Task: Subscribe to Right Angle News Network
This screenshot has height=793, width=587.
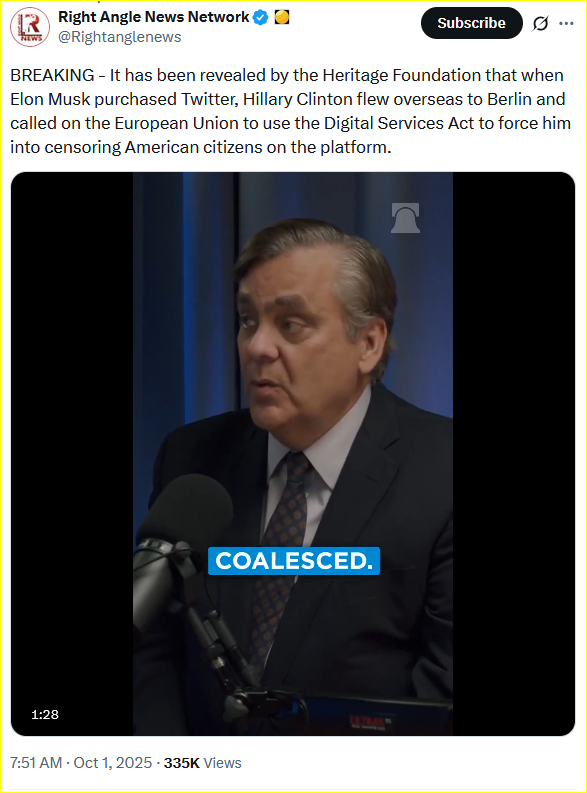Action: 471,23
